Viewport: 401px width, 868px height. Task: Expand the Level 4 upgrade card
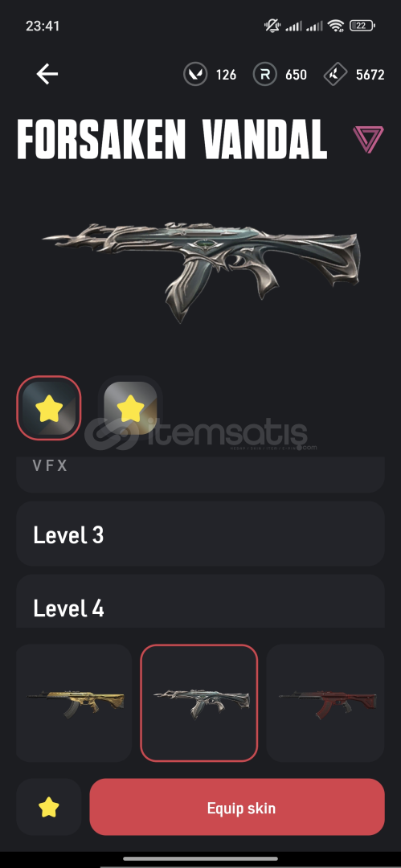click(x=200, y=602)
